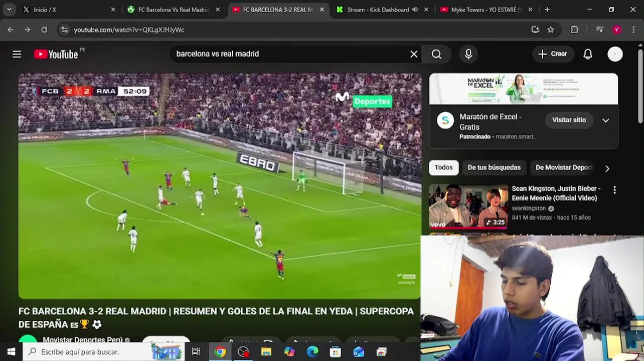644x361 pixels.
Task: Open the Chrome three-dot menu
Action: tap(633, 30)
